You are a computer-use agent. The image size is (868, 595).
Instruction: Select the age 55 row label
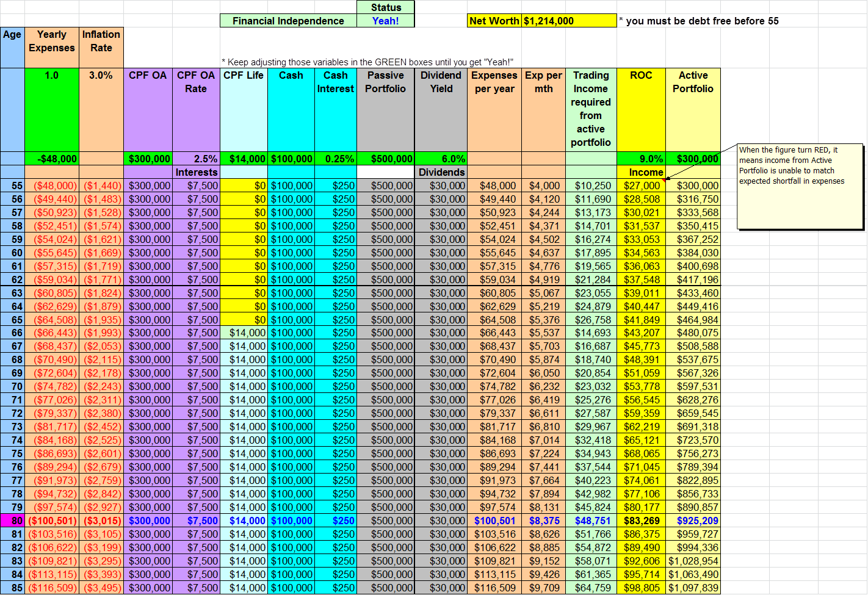12,186
